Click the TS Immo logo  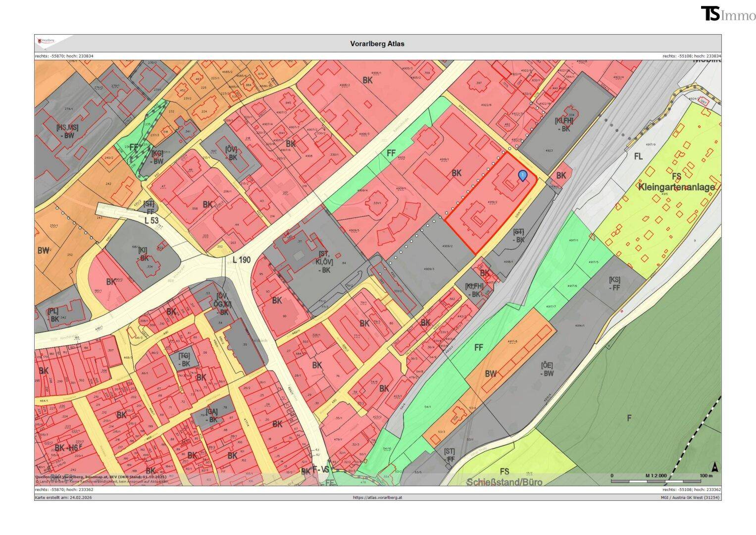coord(728,14)
